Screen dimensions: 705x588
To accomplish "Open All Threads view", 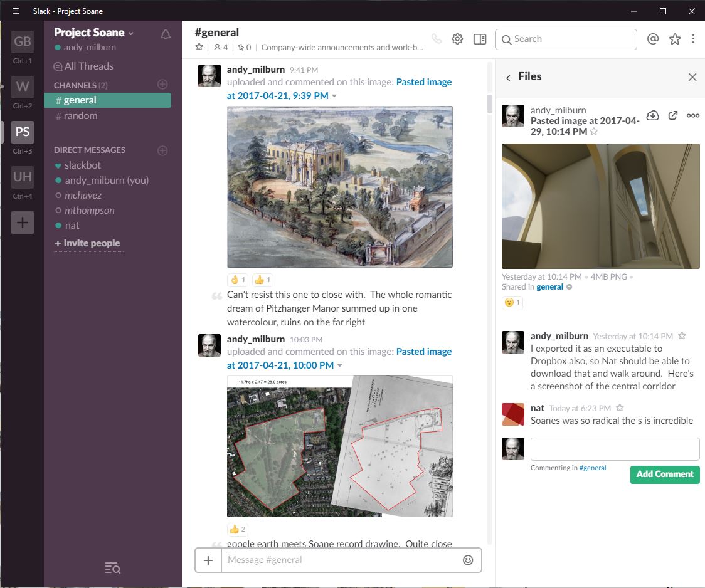I will tap(83, 66).
